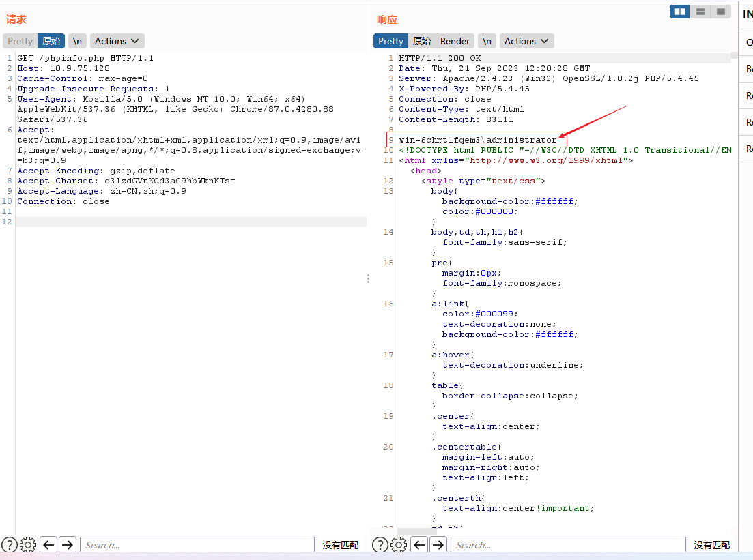Image resolution: width=753 pixels, height=560 pixels.
Task: Expand the Actions dropdown in the request panel
Action: coord(117,41)
